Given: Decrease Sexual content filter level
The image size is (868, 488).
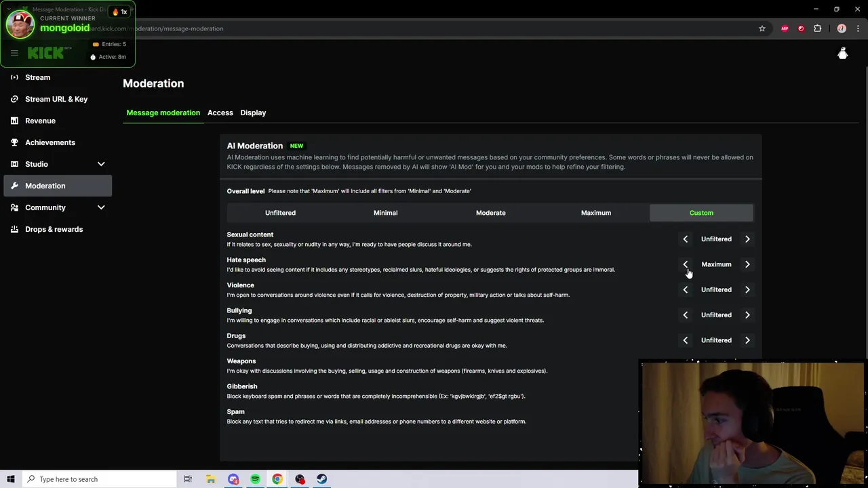Looking at the screenshot, I should tap(685, 239).
